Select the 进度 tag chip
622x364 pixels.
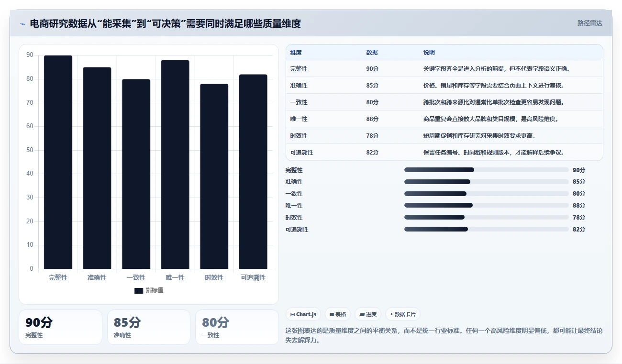(x=368, y=314)
